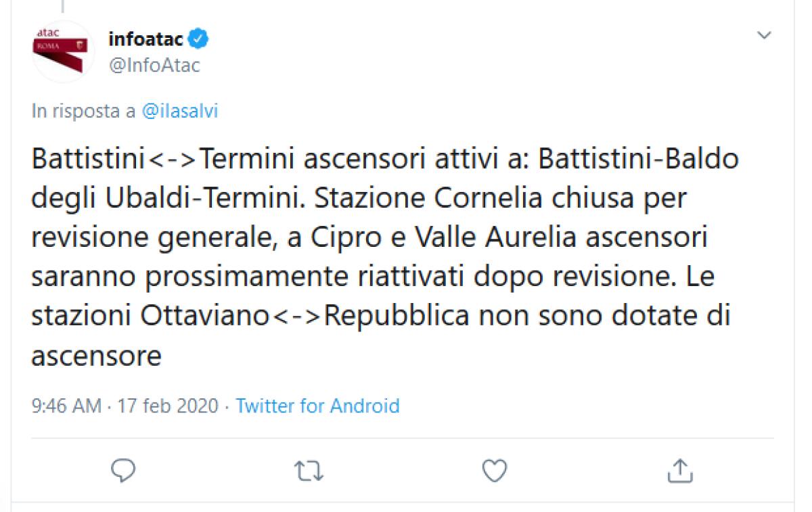Click the blue verified badge next to infoatac
This screenshot has width=812, height=512.
pyautogui.click(x=197, y=39)
